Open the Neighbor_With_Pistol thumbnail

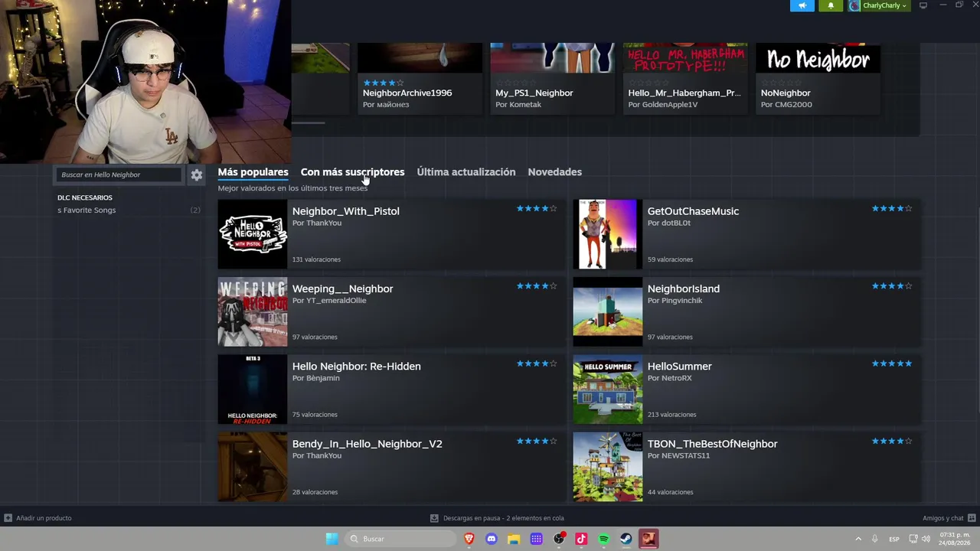pos(253,234)
